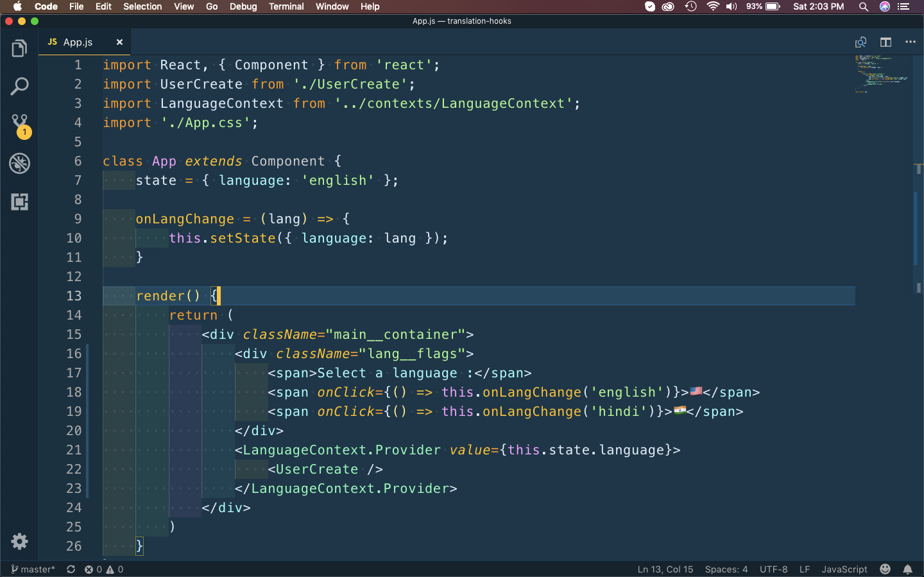This screenshot has height=577, width=924.
Task: Click './App.css' import string
Action: click(205, 123)
